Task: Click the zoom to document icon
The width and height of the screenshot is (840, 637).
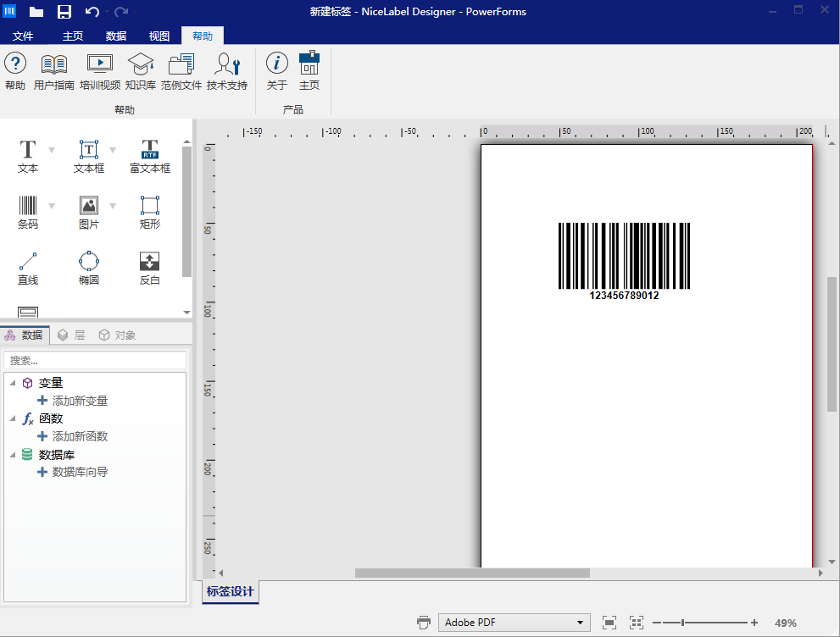Action: tap(609, 623)
